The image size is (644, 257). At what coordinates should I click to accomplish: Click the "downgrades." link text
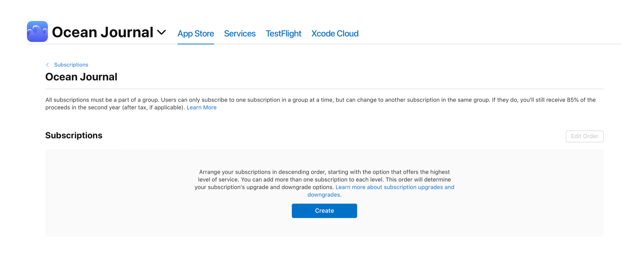coord(324,195)
